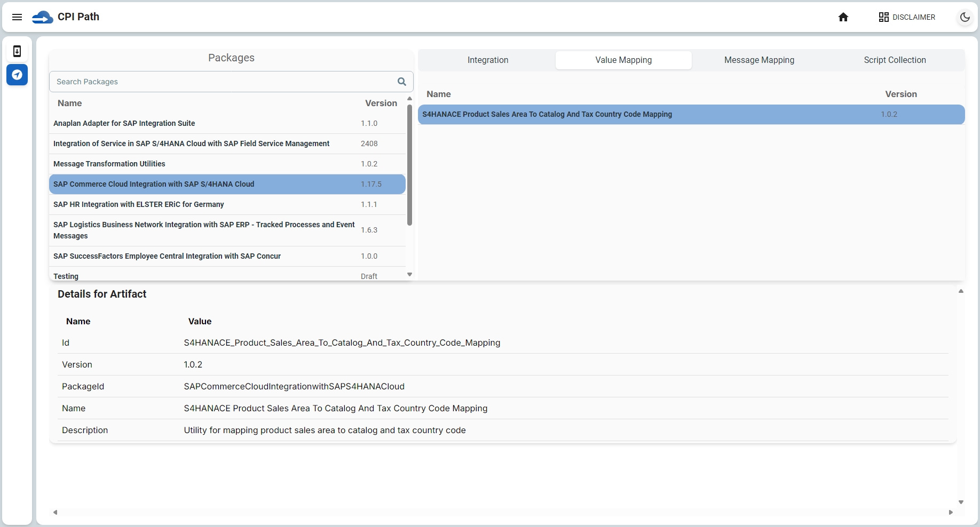This screenshot has height=527, width=980.
Task: Click the Version value 1.0.2 in details
Action: (193, 364)
